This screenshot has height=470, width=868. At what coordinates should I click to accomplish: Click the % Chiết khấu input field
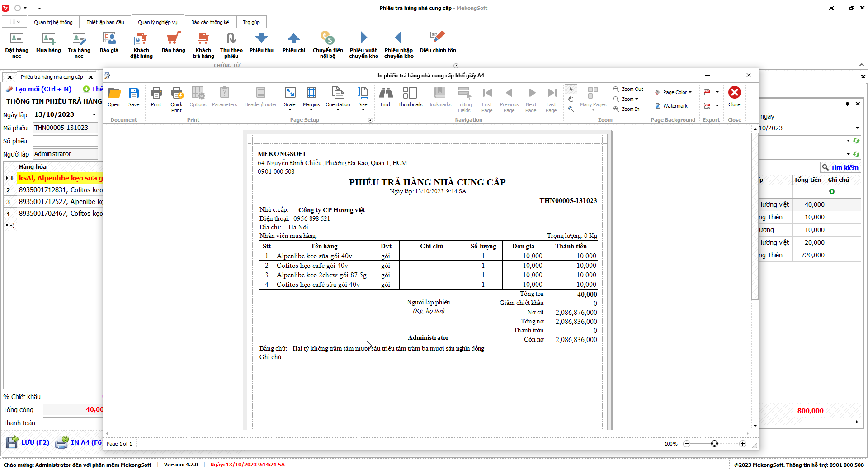73,397
